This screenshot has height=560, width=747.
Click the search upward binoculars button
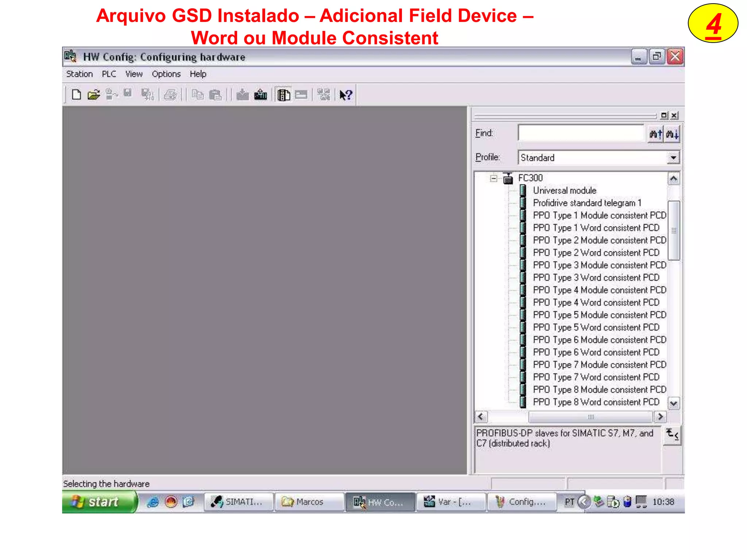click(x=655, y=134)
